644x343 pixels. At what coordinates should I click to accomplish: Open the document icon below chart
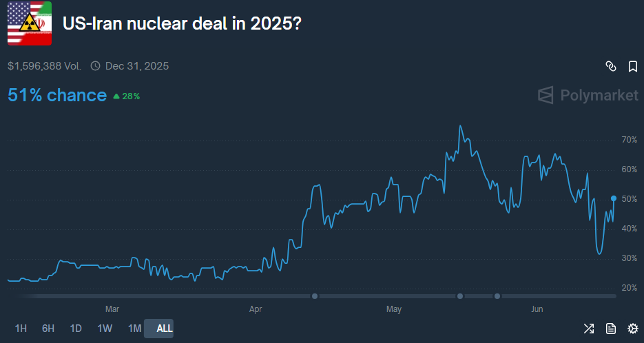(610, 329)
